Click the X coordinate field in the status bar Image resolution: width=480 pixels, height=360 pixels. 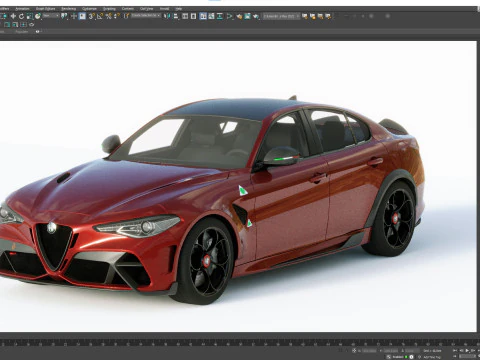[369, 351]
